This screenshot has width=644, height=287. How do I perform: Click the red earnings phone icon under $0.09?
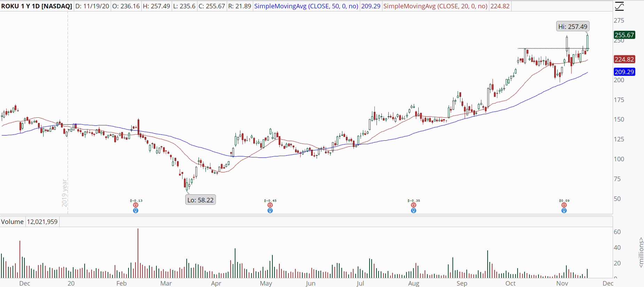tap(564, 205)
